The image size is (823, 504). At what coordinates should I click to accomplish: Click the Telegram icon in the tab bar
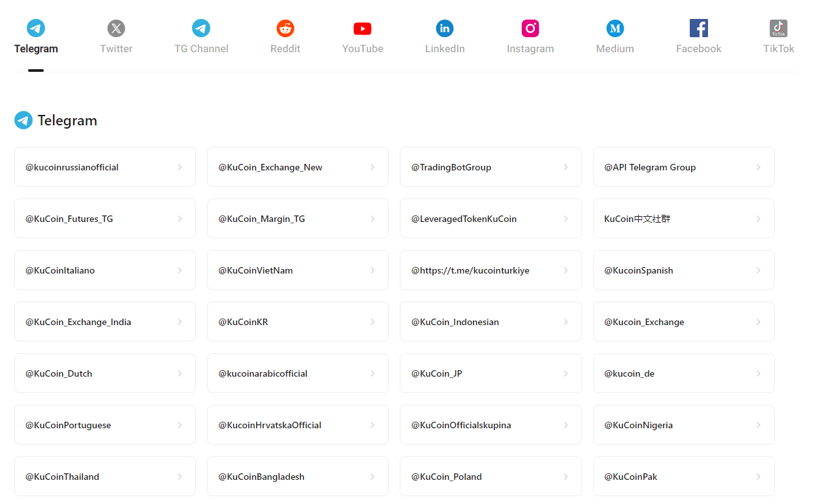coord(36,28)
